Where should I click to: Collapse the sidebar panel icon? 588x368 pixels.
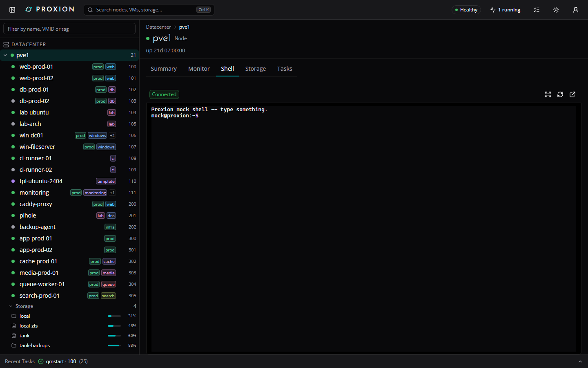12,10
